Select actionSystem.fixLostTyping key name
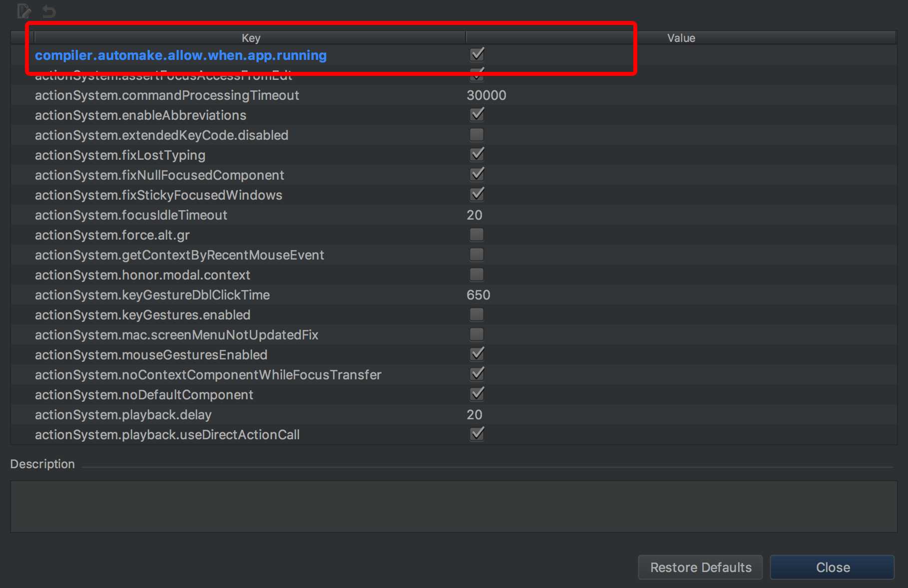Image resolution: width=908 pixels, height=588 pixels. pos(120,155)
